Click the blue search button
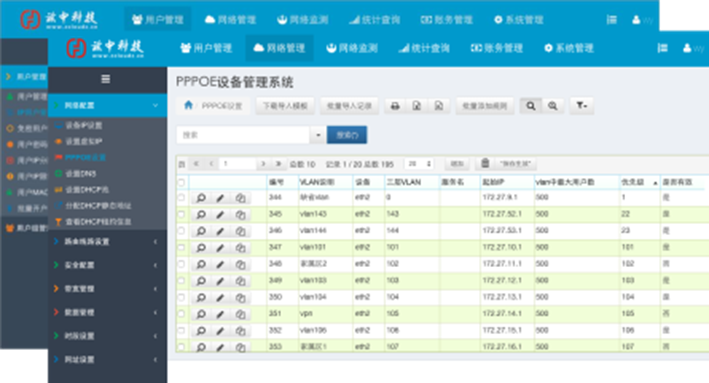 pos(347,135)
